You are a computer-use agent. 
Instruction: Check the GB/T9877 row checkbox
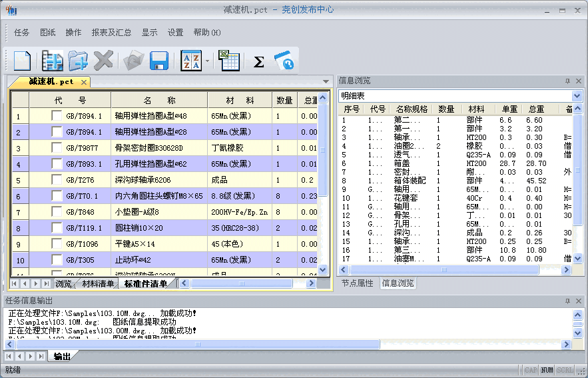[57, 147]
